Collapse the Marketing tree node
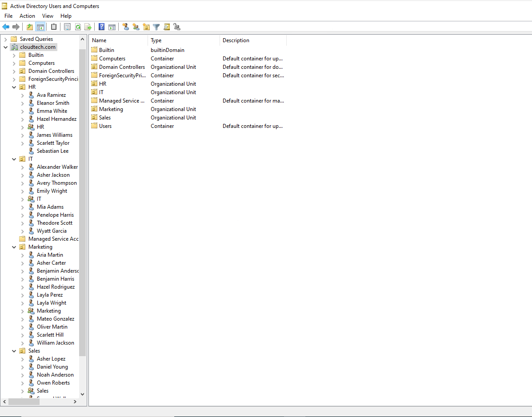Screen dimensions: 532x417 14,246
